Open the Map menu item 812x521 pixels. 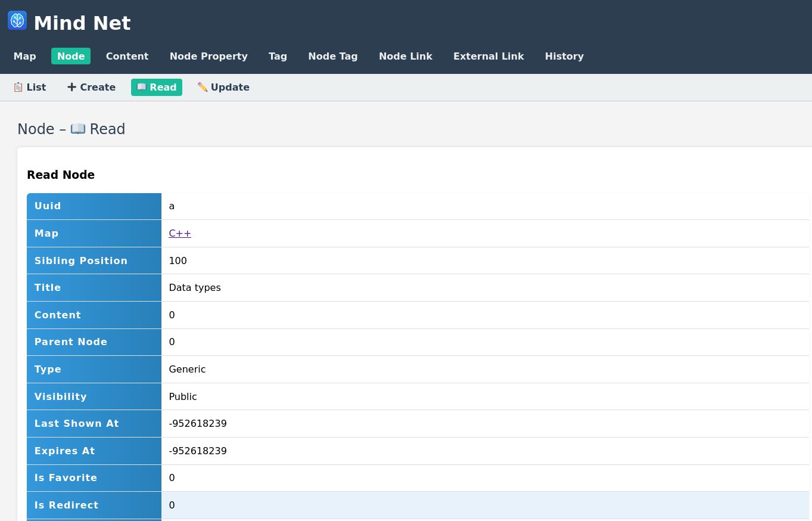(25, 56)
